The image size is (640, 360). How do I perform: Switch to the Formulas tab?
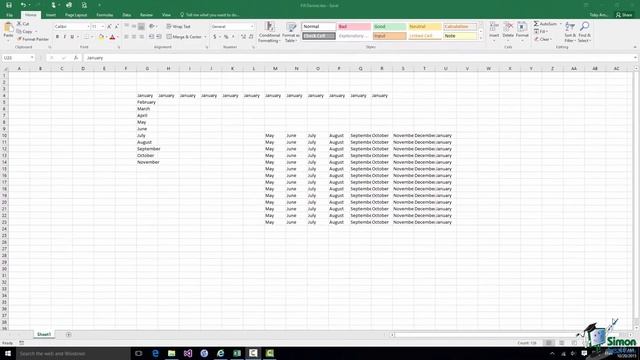[x=104, y=15]
